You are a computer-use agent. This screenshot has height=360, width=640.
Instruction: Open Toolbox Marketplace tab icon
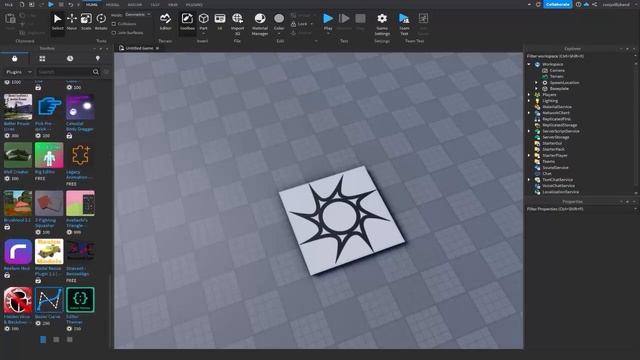14,58
